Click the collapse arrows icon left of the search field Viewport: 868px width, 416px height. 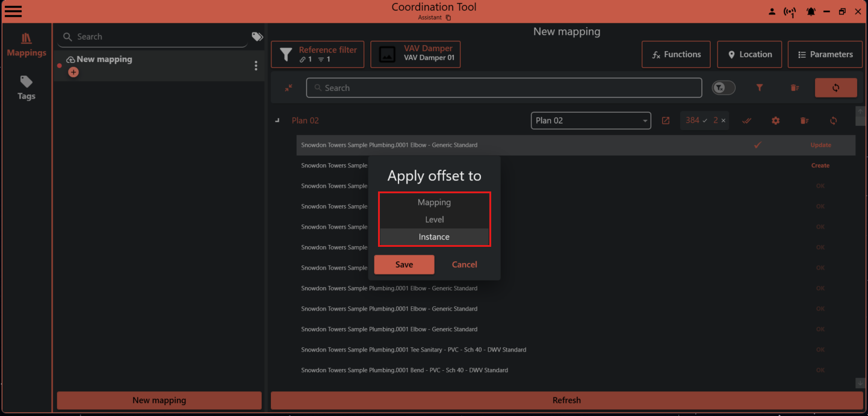coord(288,87)
